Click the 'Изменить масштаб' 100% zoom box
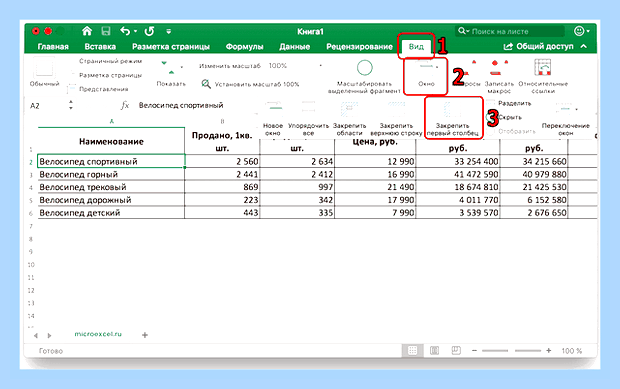This screenshot has height=389, width=620. pos(295,66)
